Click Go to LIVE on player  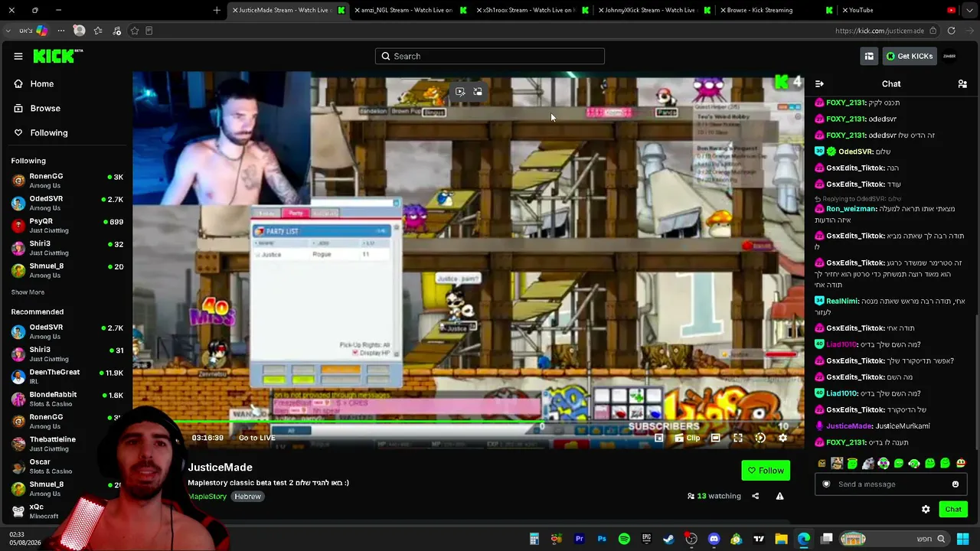256,438
